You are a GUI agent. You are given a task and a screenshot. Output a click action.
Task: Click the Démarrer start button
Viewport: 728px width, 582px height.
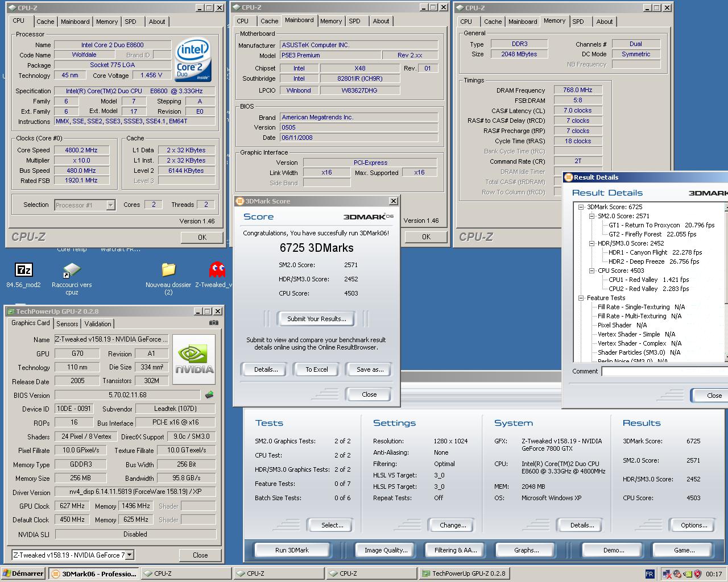pos(23,573)
